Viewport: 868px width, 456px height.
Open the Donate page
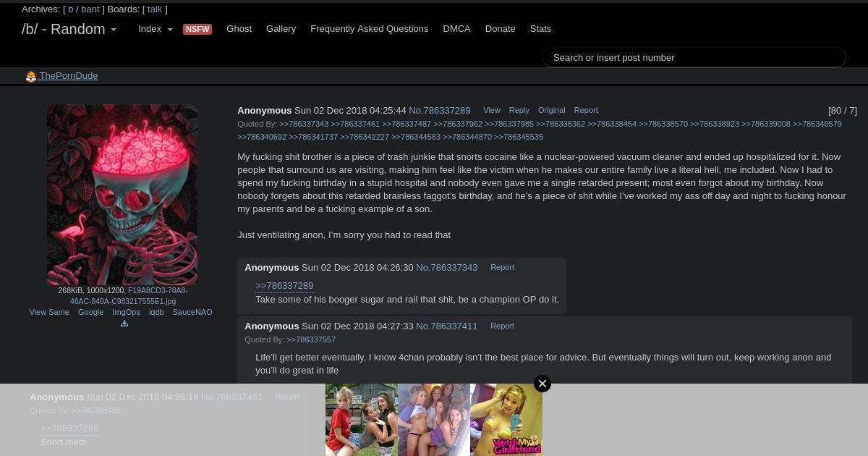click(501, 29)
